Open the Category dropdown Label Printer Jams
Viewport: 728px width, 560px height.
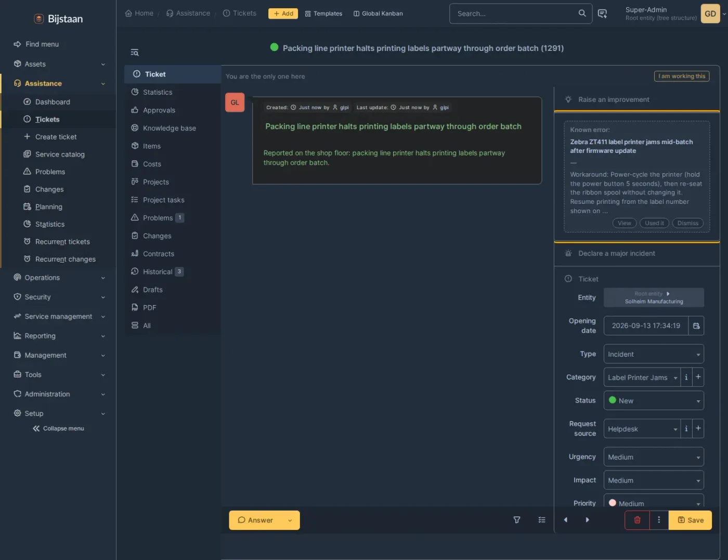click(642, 377)
